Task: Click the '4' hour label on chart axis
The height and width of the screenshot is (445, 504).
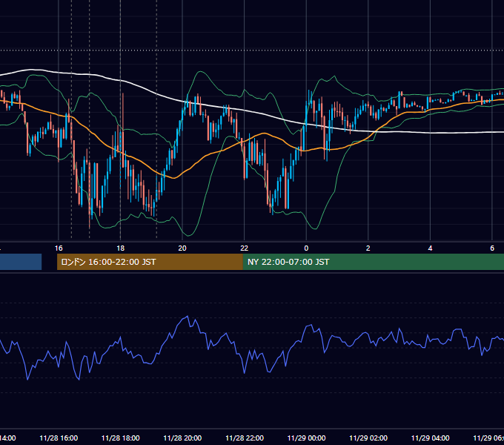Action: pos(430,248)
